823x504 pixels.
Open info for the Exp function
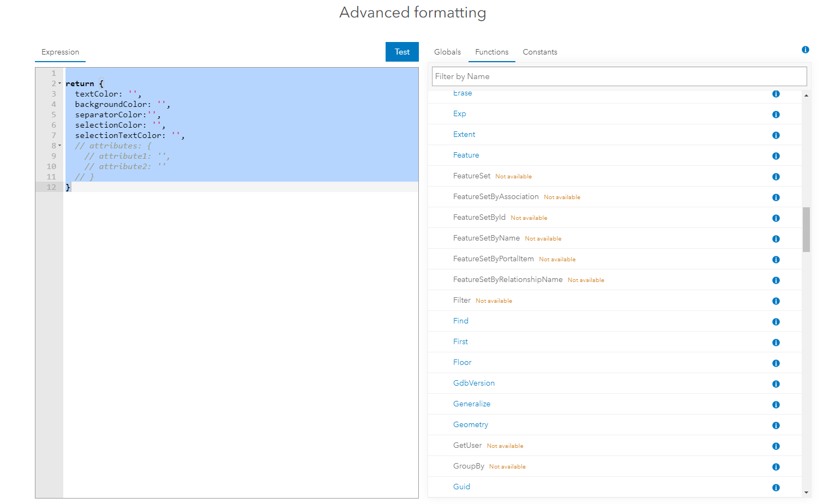tap(776, 115)
